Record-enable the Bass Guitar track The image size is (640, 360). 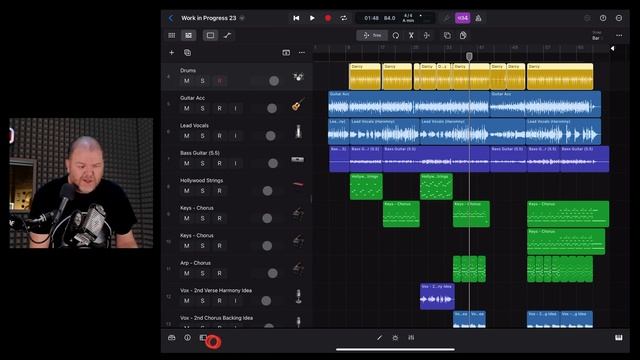pyautogui.click(x=220, y=163)
